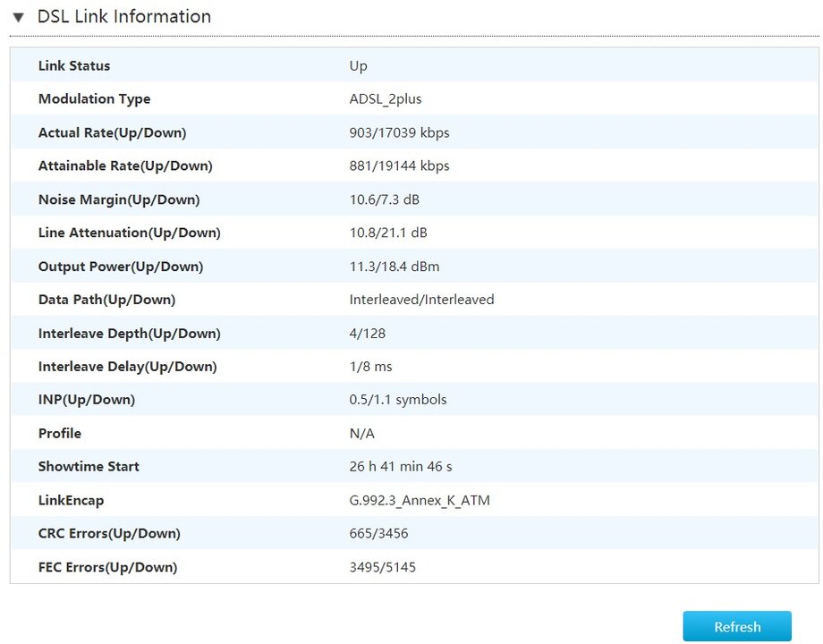Viewport: 823px width, 644px height.
Task: Select the CRC Errors(Up/Down) label
Action: tap(109, 534)
